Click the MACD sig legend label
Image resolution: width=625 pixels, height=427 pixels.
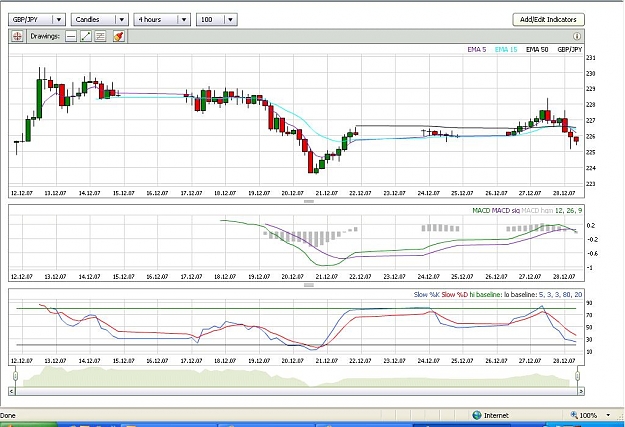coord(505,210)
